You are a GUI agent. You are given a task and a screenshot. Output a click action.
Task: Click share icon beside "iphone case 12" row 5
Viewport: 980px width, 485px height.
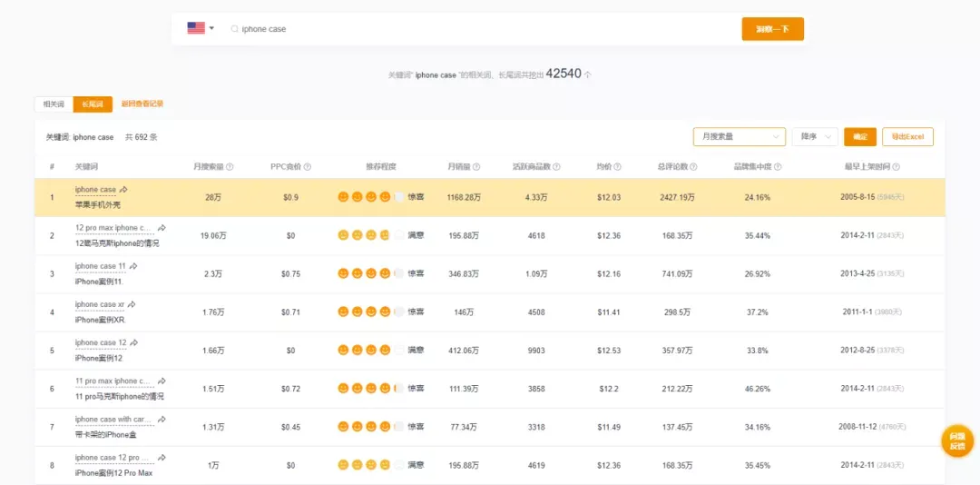[x=133, y=342]
